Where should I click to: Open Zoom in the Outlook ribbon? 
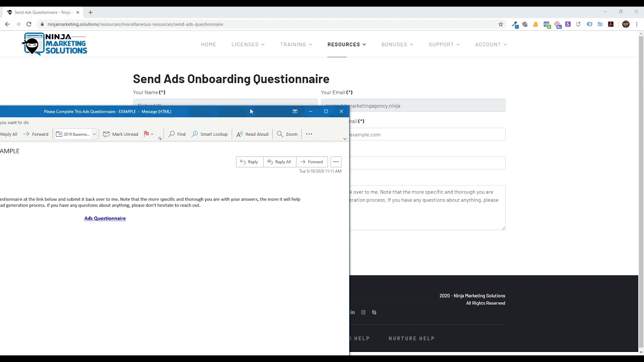coord(287,134)
